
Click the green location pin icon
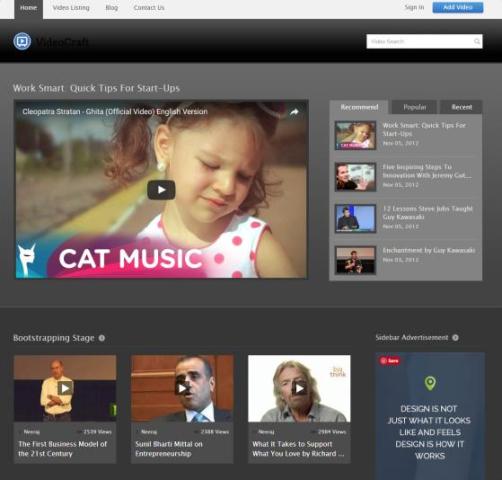point(430,383)
